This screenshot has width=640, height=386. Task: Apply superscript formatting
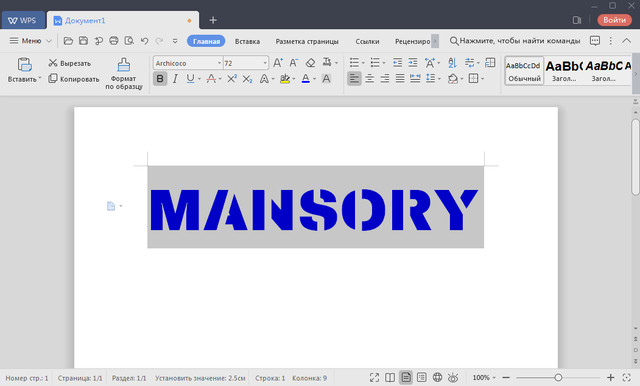coord(232,78)
